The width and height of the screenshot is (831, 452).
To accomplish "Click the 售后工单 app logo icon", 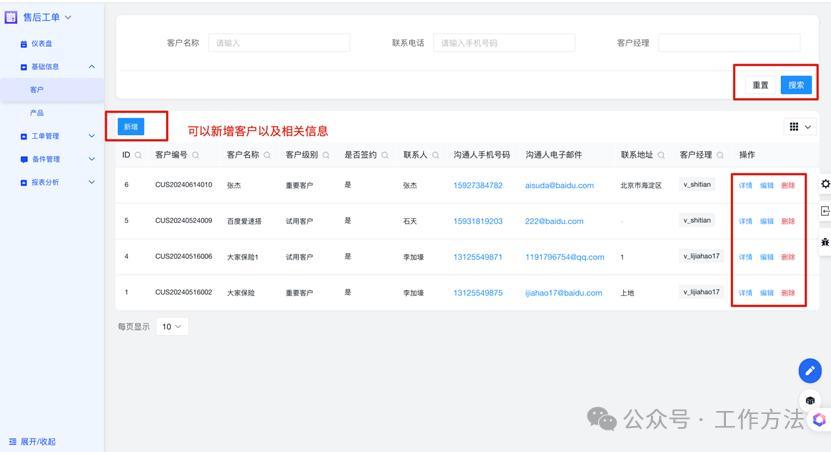I will click(11, 17).
